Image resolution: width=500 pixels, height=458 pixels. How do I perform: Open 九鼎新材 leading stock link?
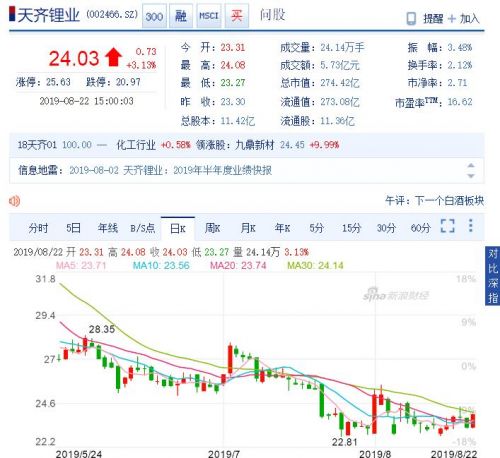pyautogui.click(x=255, y=145)
